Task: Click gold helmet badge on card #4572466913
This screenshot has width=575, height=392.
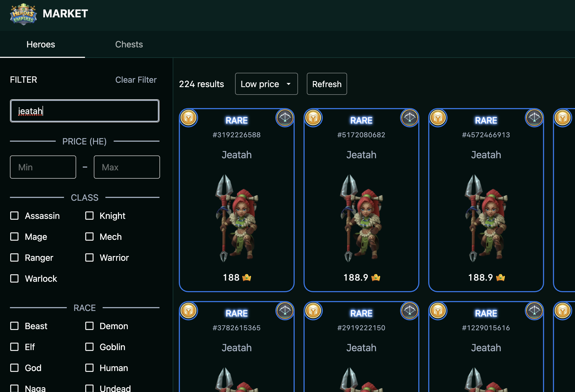Action: pos(438,118)
